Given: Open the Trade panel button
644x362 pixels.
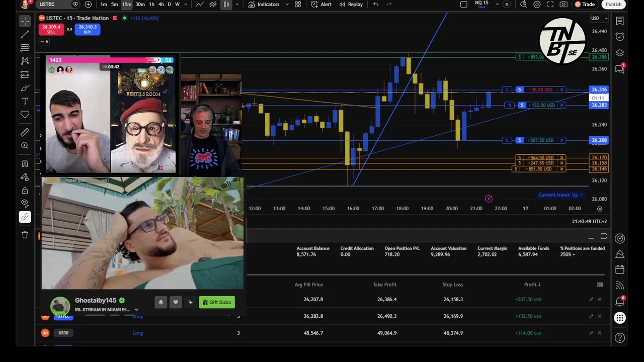Looking at the screenshot, I should tap(585, 5).
